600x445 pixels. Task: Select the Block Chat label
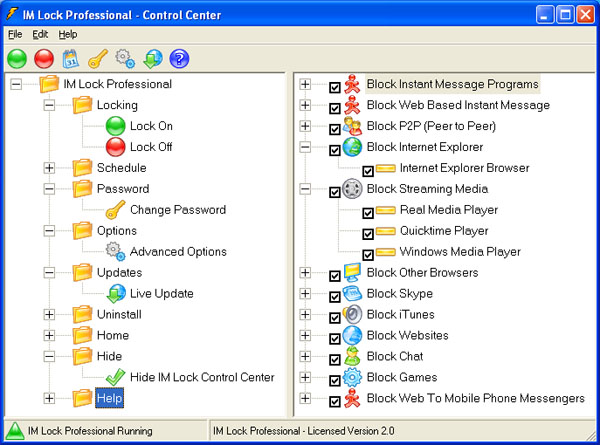click(x=395, y=356)
